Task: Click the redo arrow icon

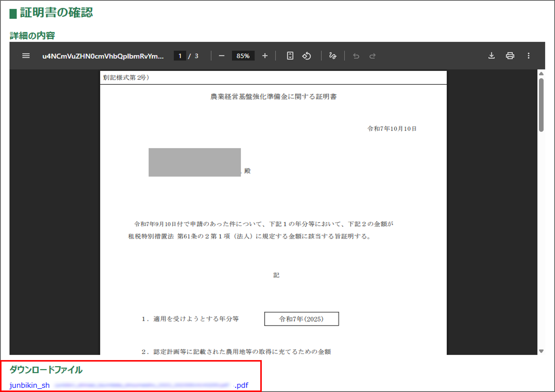Action: click(x=373, y=56)
